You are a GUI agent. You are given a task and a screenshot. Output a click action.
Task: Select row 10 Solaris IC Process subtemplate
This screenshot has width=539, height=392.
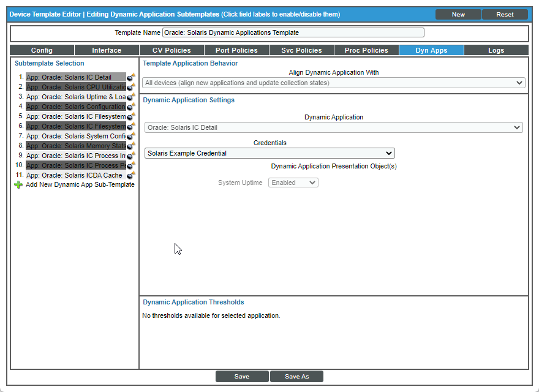(x=76, y=166)
